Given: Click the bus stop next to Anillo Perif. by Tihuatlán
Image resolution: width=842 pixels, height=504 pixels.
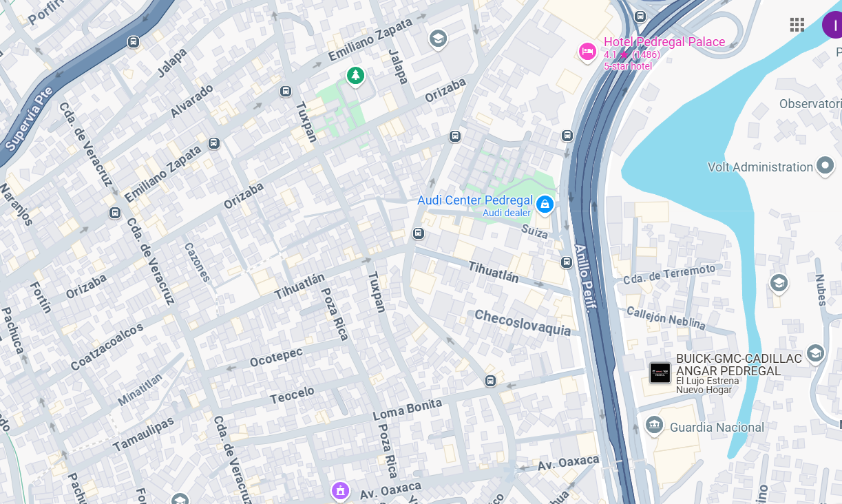Looking at the screenshot, I should [x=567, y=262].
